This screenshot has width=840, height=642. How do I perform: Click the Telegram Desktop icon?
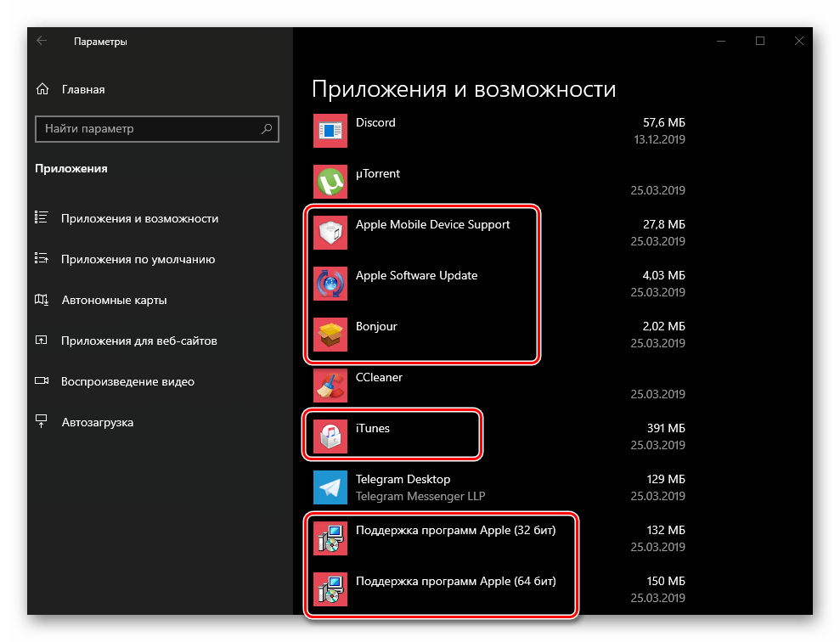pyautogui.click(x=330, y=487)
